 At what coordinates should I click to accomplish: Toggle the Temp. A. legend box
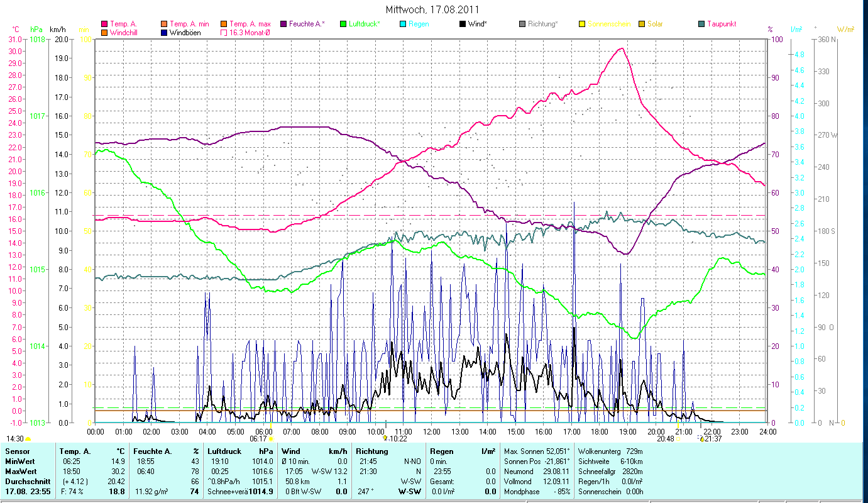(x=104, y=24)
